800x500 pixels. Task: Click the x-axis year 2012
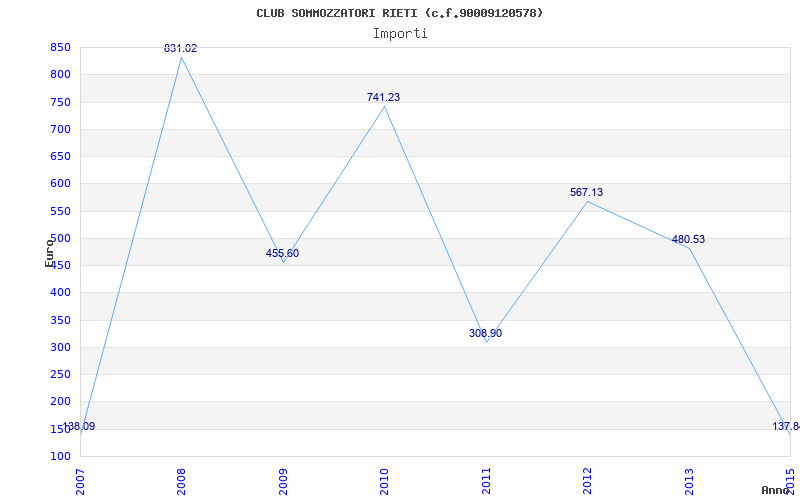coord(588,481)
